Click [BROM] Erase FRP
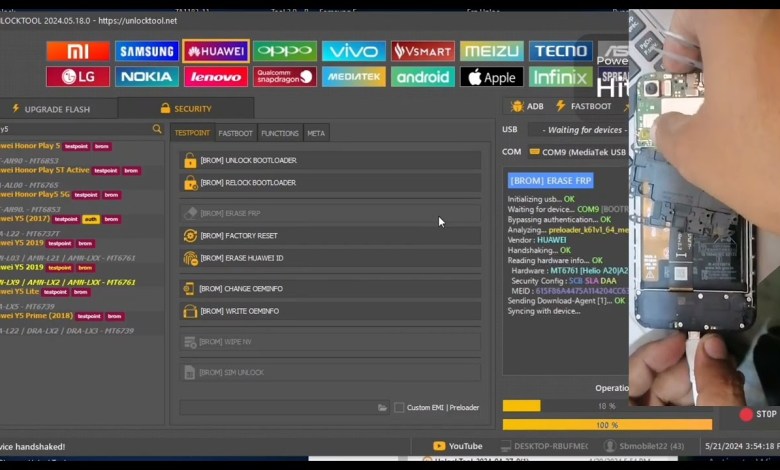Screen dimensions: 780x470 tap(330, 213)
